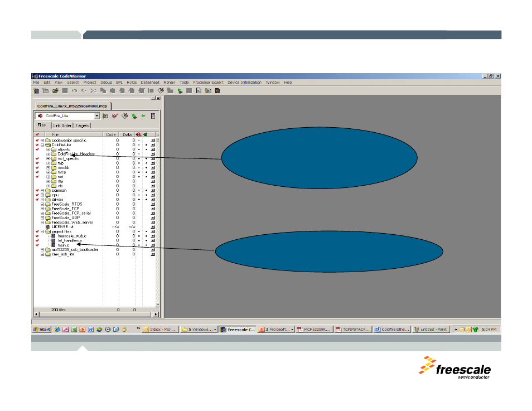Click the Word quick launch icon in taskbar
The image size is (532, 411).
coord(90,329)
